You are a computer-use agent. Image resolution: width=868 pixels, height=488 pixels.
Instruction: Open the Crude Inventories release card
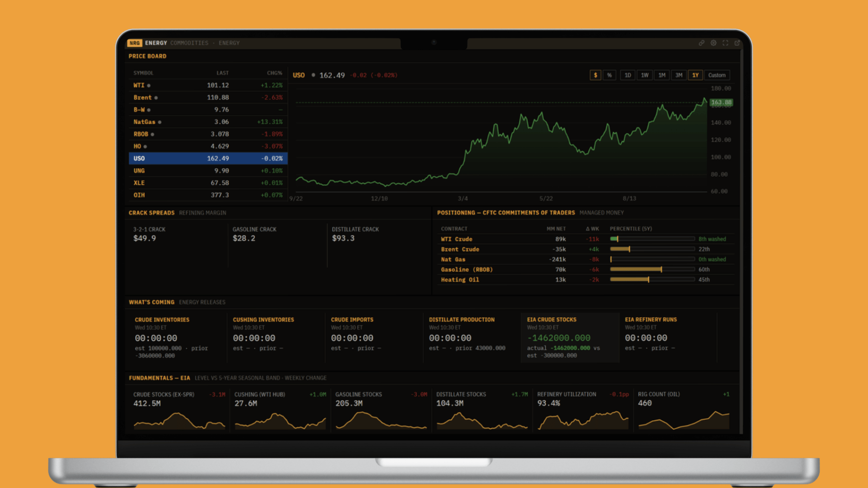[x=178, y=338]
